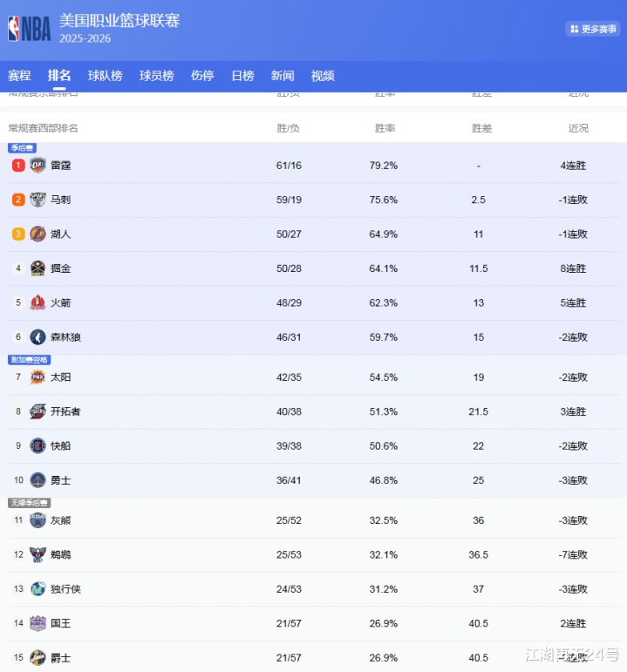Click the 附加赛资格 section tag
The height and width of the screenshot is (672, 627).
click(x=29, y=360)
